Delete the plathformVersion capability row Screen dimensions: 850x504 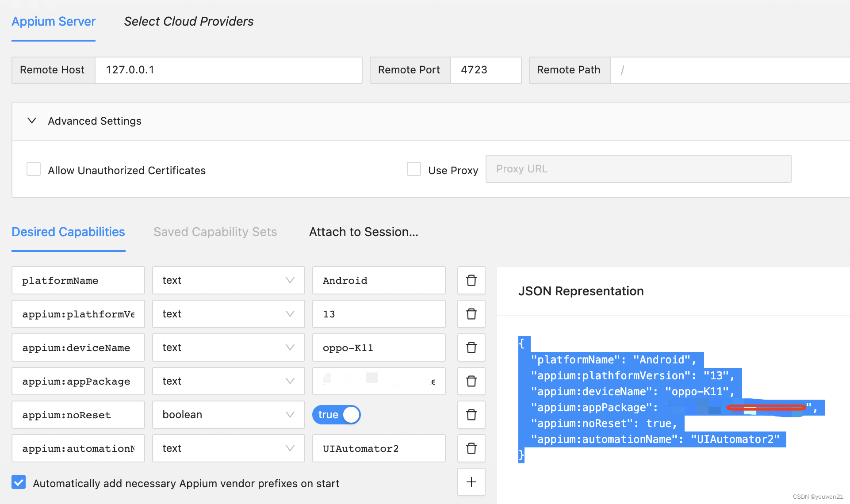pos(471,314)
